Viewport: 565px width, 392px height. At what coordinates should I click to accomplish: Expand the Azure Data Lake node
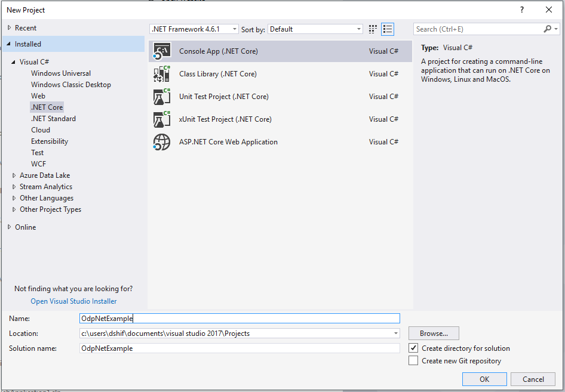click(x=14, y=175)
